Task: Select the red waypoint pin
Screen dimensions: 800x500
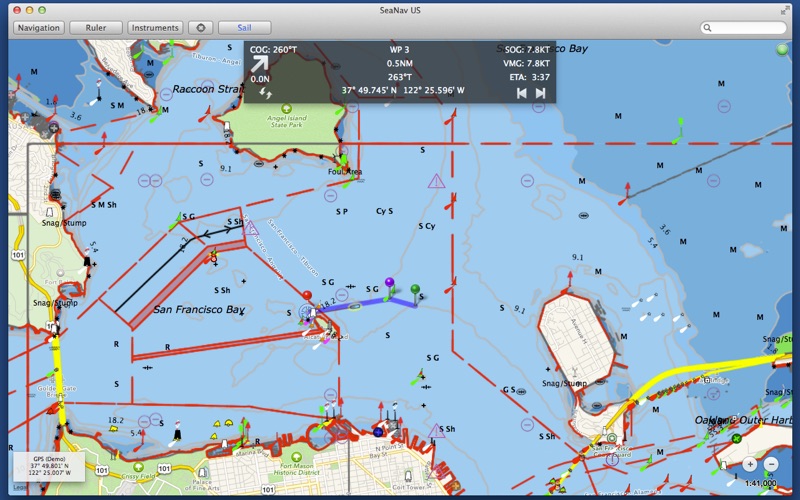Action: click(x=306, y=297)
